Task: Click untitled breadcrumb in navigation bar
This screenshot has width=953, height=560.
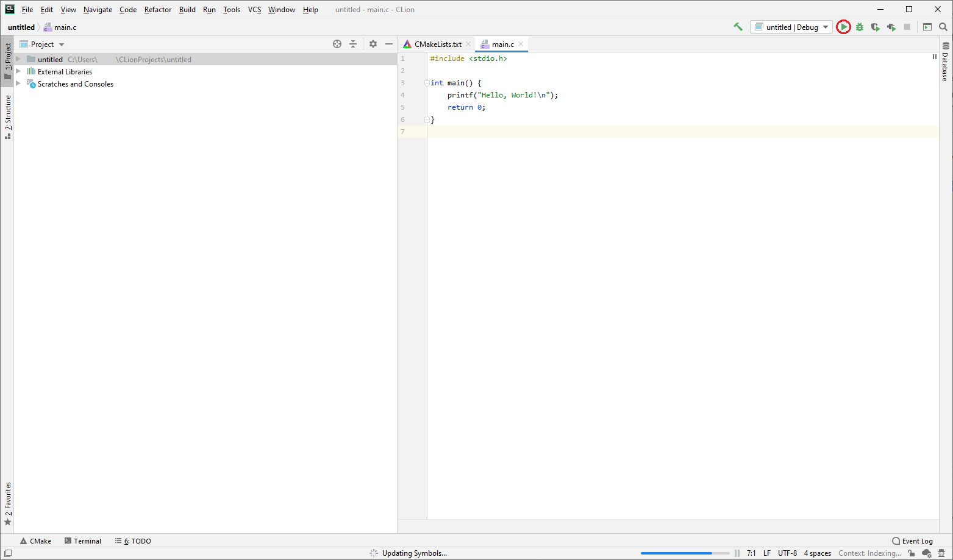Action: (x=21, y=27)
